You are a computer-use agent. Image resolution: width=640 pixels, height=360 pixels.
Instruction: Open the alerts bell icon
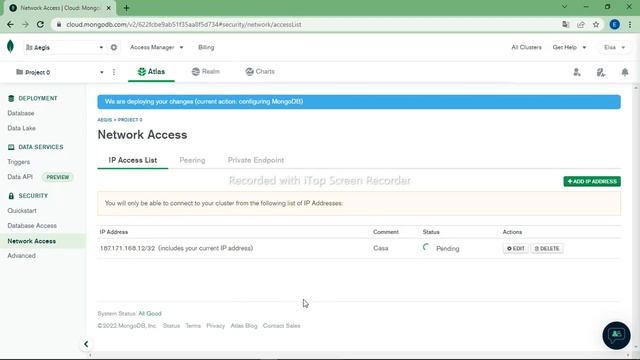coord(625,72)
